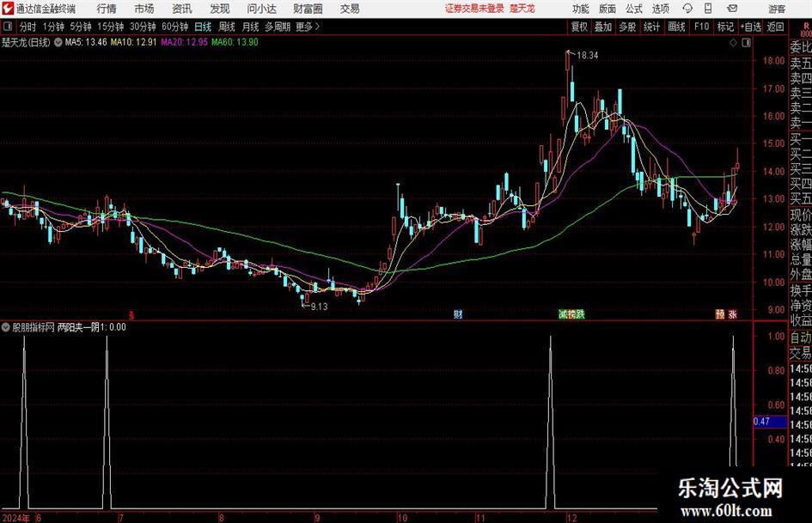Viewport: 812px width, 523px height.
Task: Open the 公式 menu
Action: (633, 9)
